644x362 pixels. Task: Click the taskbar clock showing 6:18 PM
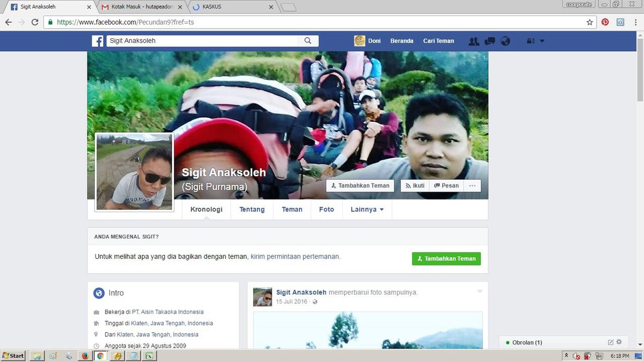click(x=620, y=356)
